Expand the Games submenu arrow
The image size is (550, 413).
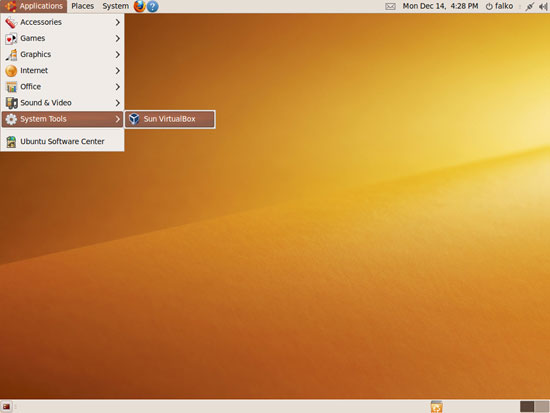[118, 38]
